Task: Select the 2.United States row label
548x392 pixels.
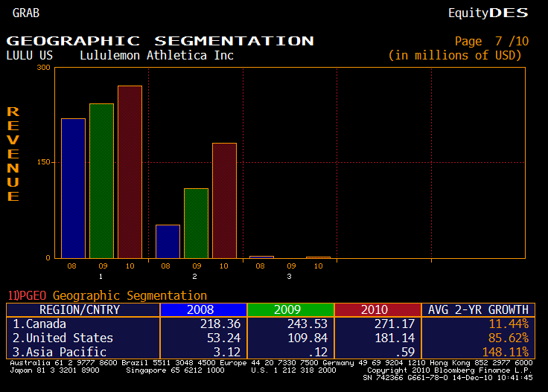Action: [63, 338]
